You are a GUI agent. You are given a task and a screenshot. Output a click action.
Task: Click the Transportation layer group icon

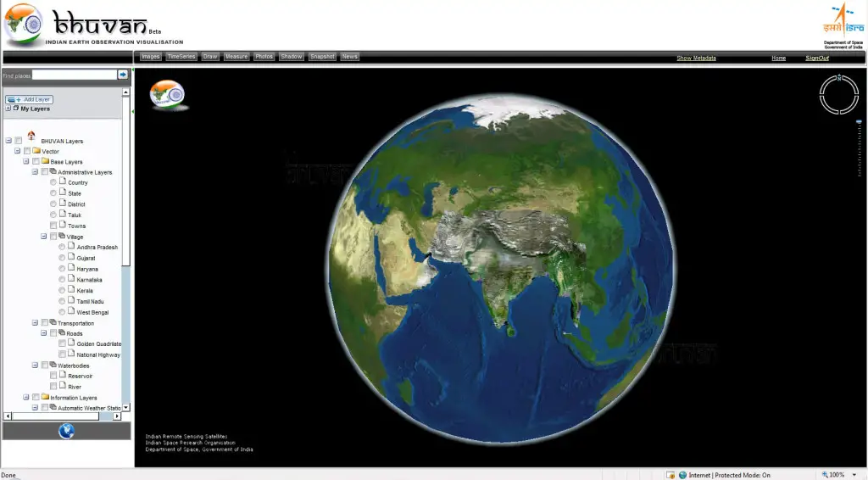[53, 322]
